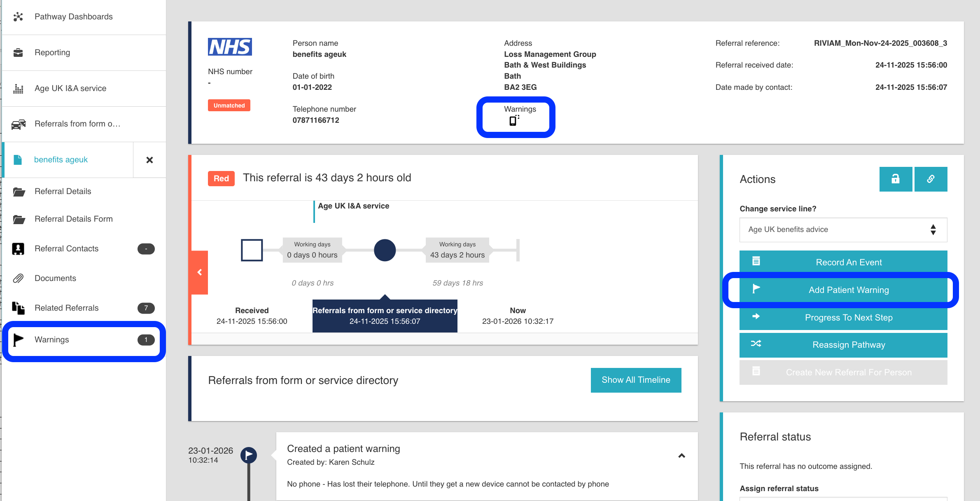Open the Change service line dropdown
The image size is (980, 501).
point(843,230)
